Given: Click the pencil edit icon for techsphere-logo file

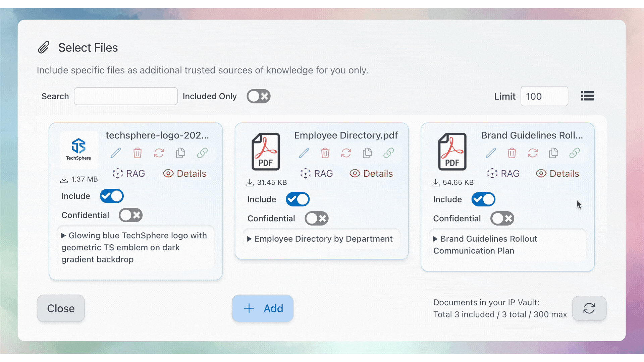Looking at the screenshot, I should [116, 153].
